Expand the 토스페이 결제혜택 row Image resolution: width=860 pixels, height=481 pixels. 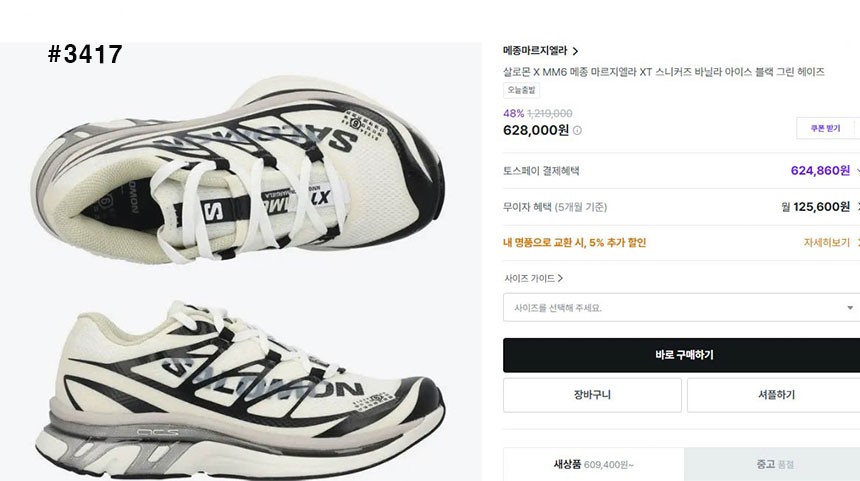tap(856, 171)
